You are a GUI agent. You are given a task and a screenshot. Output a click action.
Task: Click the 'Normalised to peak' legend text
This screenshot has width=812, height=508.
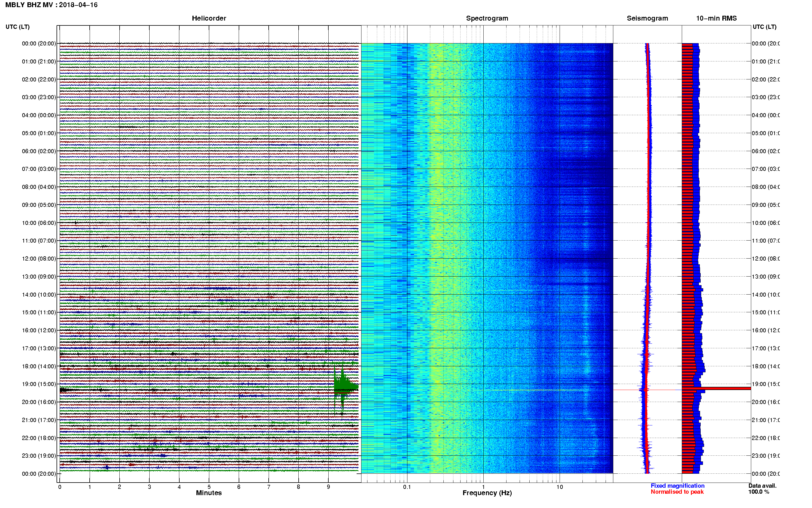677,492
